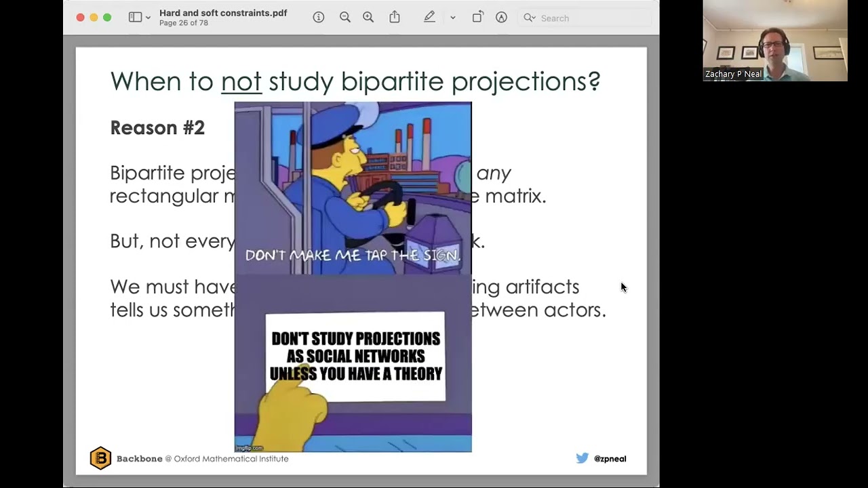Rotate the page with rotate icon
The height and width of the screenshot is (488, 868).
pyautogui.click(x=477, y=18)
